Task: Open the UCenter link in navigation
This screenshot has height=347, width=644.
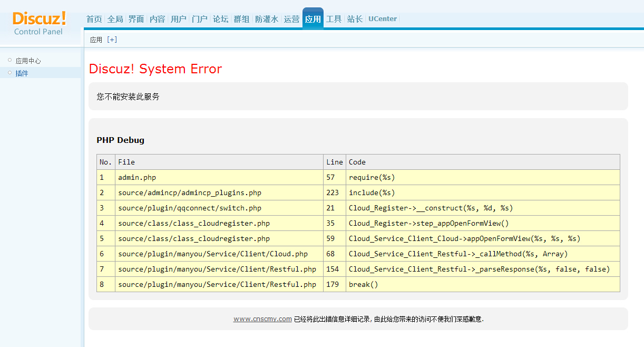Action: [383, 19]
